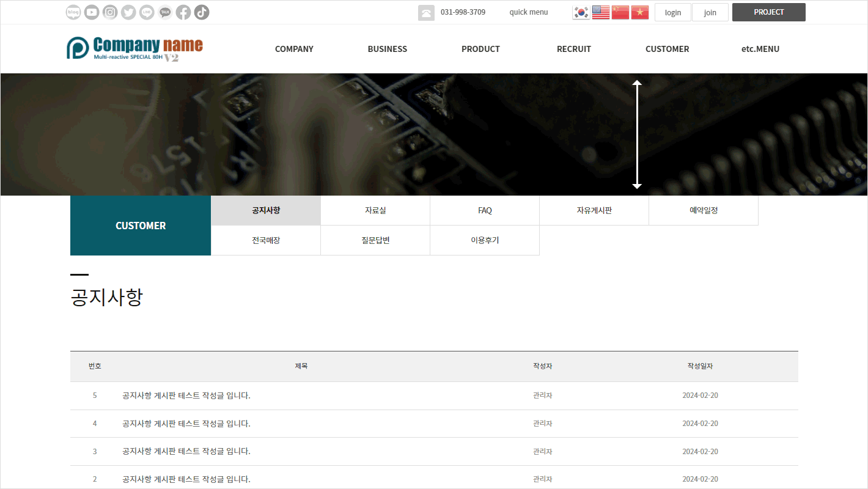Viewport: 868px width, 489px height.
Task: Select the 전국매장 sub-tab
Action: (x=266, y=240)
